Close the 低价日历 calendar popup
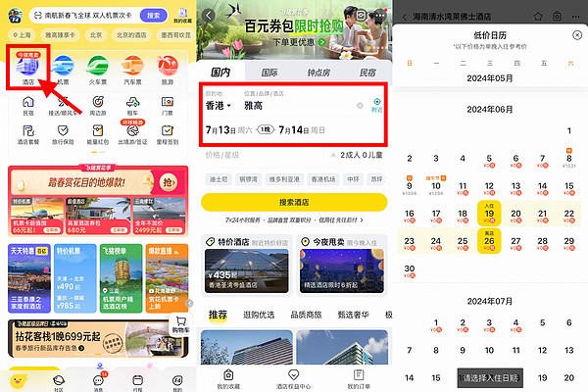The image size is (588, 392). pyautogui.click(x=577, y=35)
